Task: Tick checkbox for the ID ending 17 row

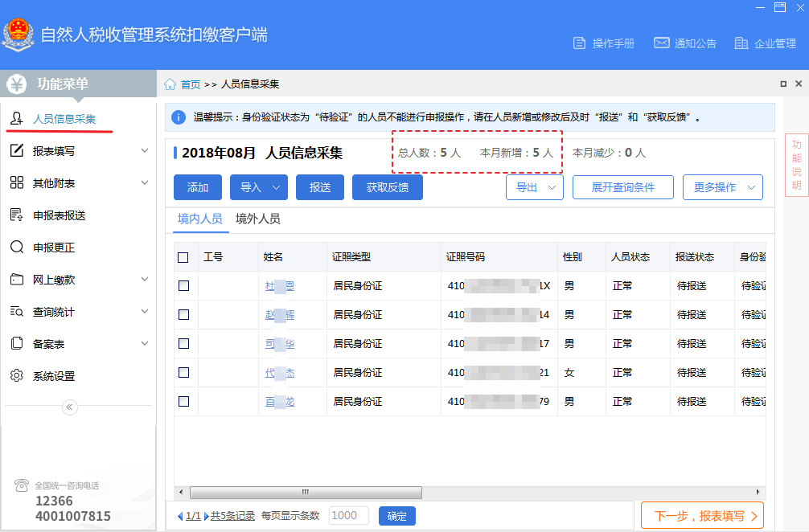Action: coord(183,343)
